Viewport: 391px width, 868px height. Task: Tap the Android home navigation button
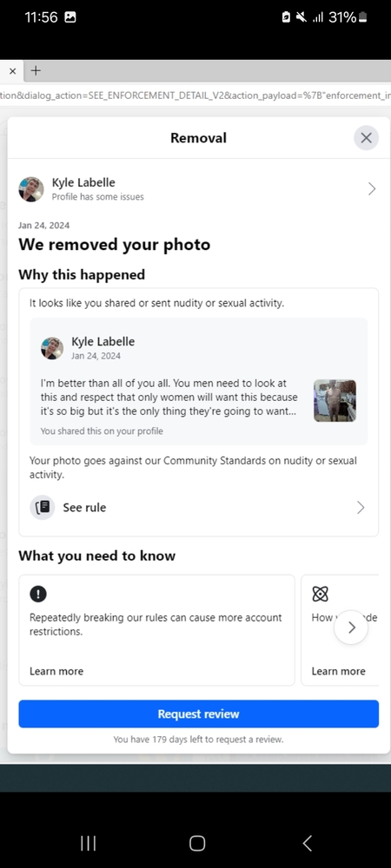point(197,843)
